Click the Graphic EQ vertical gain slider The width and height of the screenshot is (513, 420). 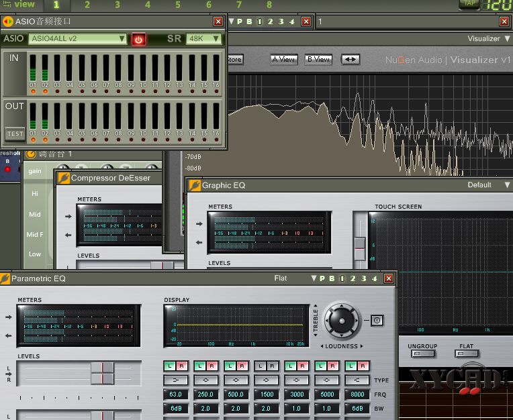(359, 249)
